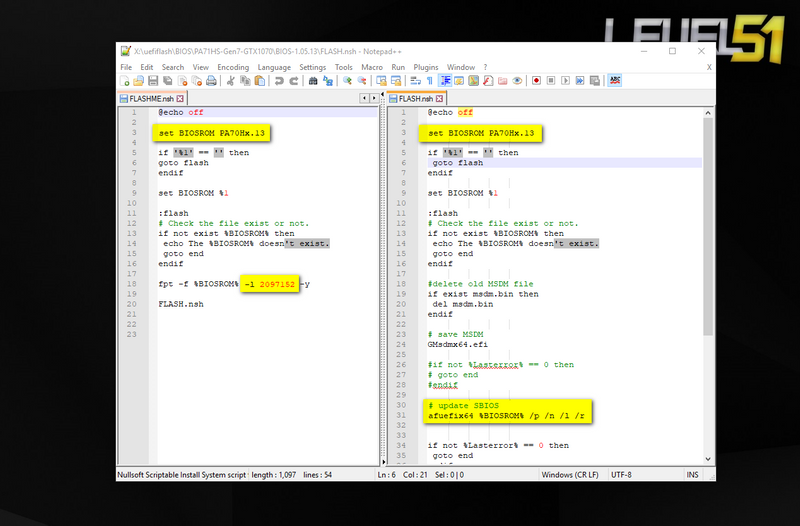Toggle Word Wrap toolbar icon

(x=415, y=81)
